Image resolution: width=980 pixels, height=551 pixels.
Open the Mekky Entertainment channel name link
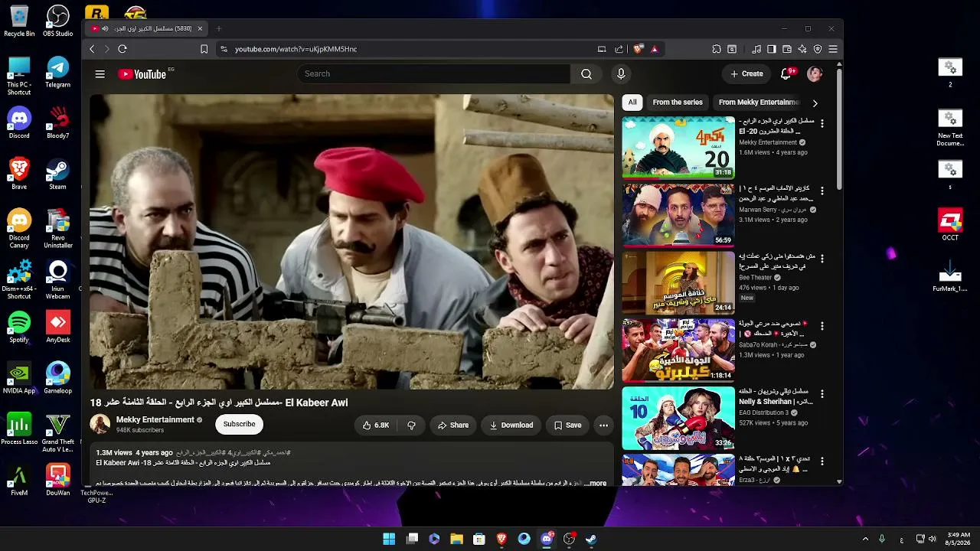(x=155, y=419)
